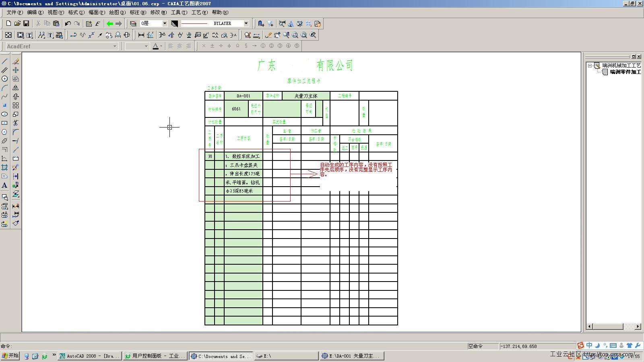Open the 幅面 menu
The height and width of the screenshot is (362, 644).
coord(97,12)
